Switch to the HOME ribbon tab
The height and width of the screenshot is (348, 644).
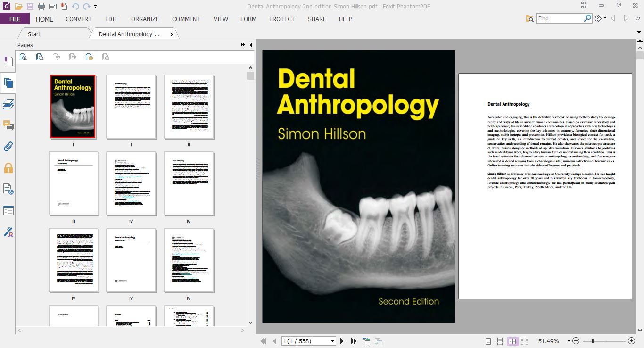point(45,19)
